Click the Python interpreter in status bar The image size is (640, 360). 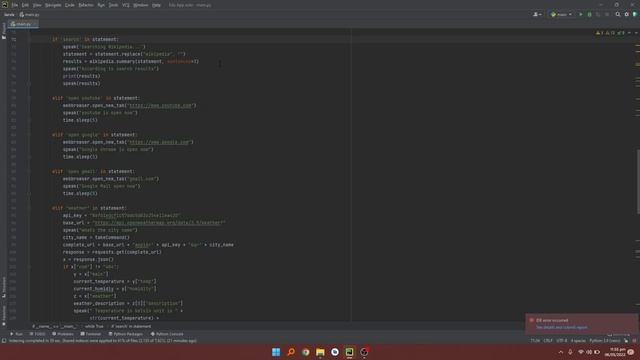[605, 340]
